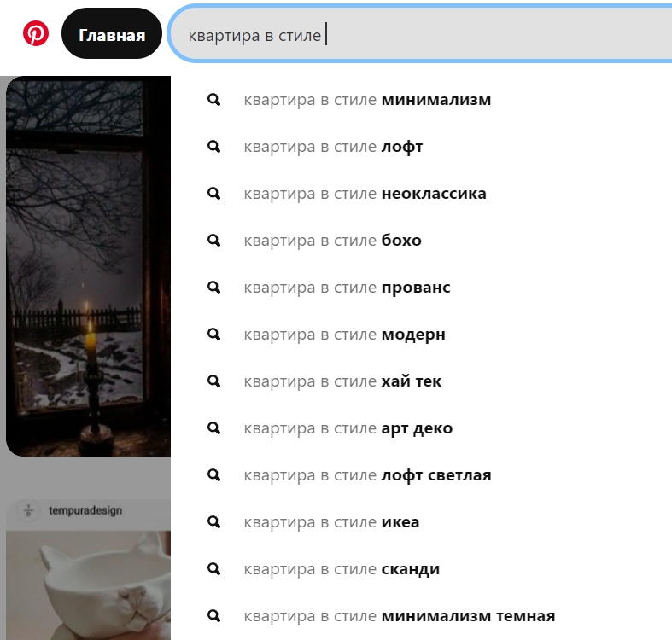
Task: Choose suggestion 'квартира в стиле модерн'
Action: coord(345,335)
